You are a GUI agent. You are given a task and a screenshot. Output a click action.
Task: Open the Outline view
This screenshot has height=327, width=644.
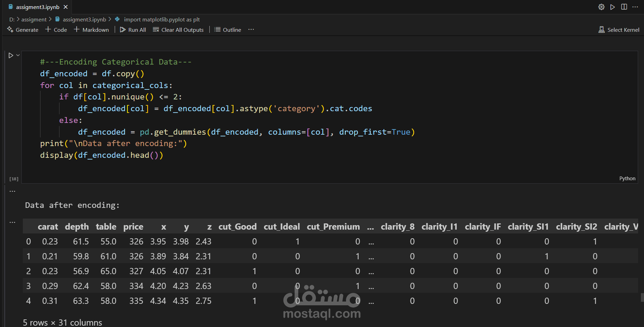tap(228, 30)
